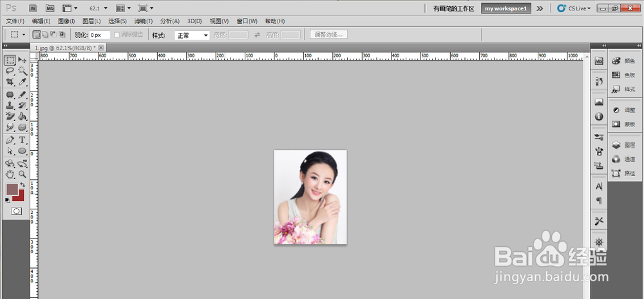644x299 pixels.
Task: Select the Rectangular Marquee tool
Action: point(10,61)
